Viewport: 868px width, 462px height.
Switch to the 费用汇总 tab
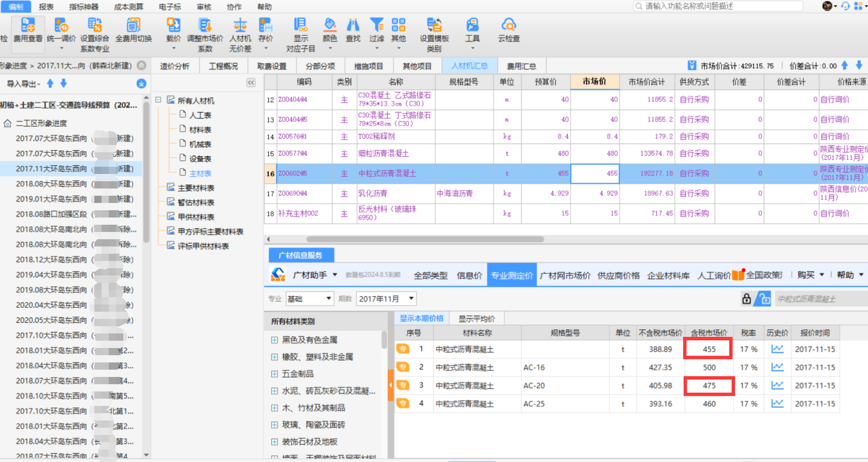[x=521, y=66]
